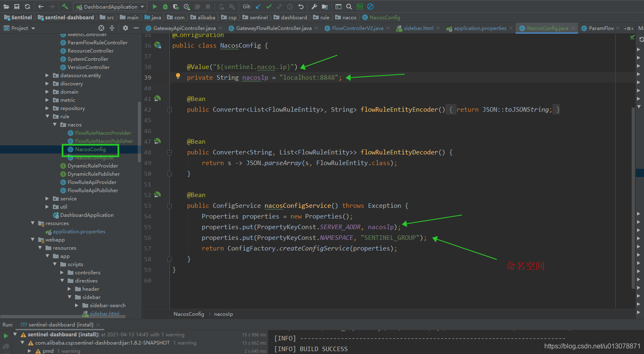Select FlowRuleNacosPublisher in the project tree
Image resolution: width=644 pixels, height=354 pixels.
(x=104, y=141)
